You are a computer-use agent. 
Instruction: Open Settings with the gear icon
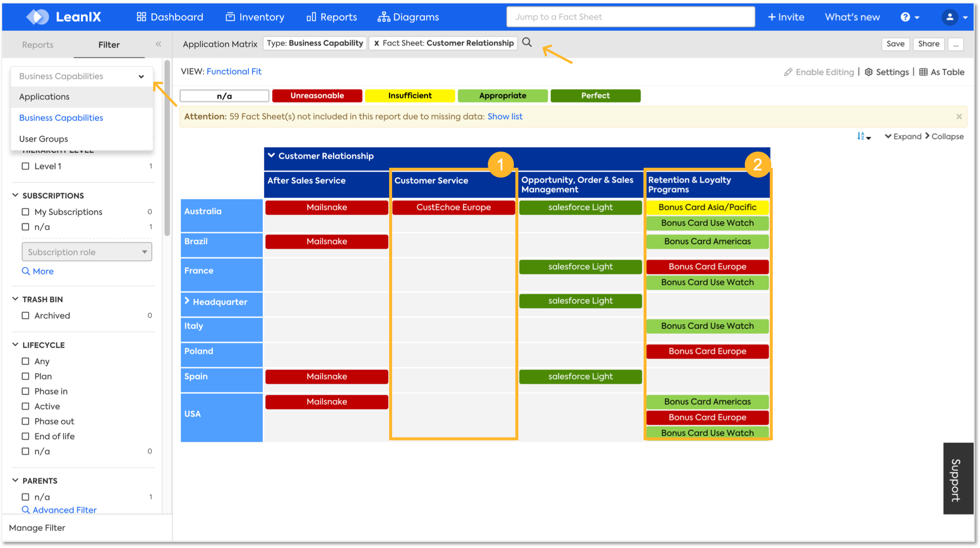(868, 72)
